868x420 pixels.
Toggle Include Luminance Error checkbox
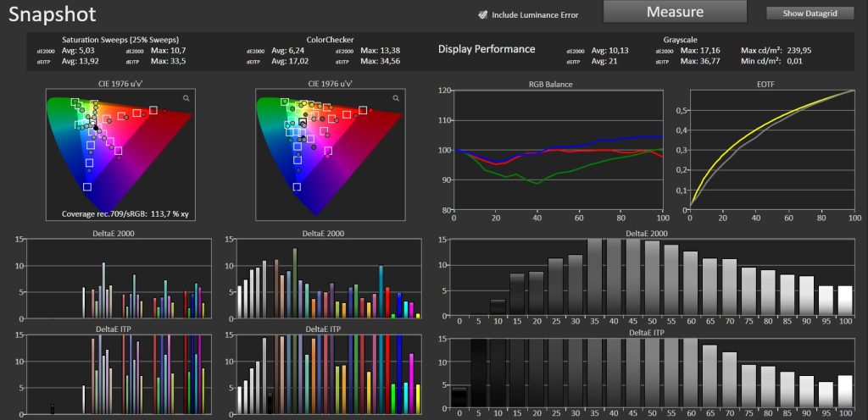coord(482,14)
